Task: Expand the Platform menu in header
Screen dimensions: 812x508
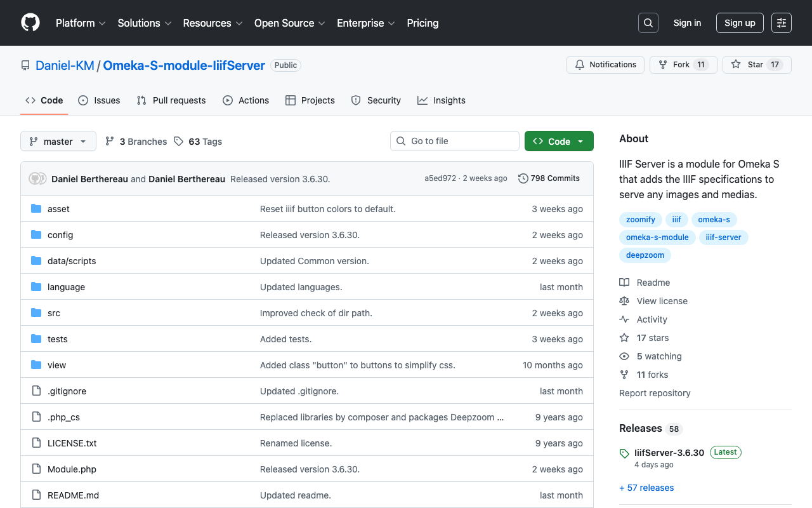Action: (x=81, y=23)
